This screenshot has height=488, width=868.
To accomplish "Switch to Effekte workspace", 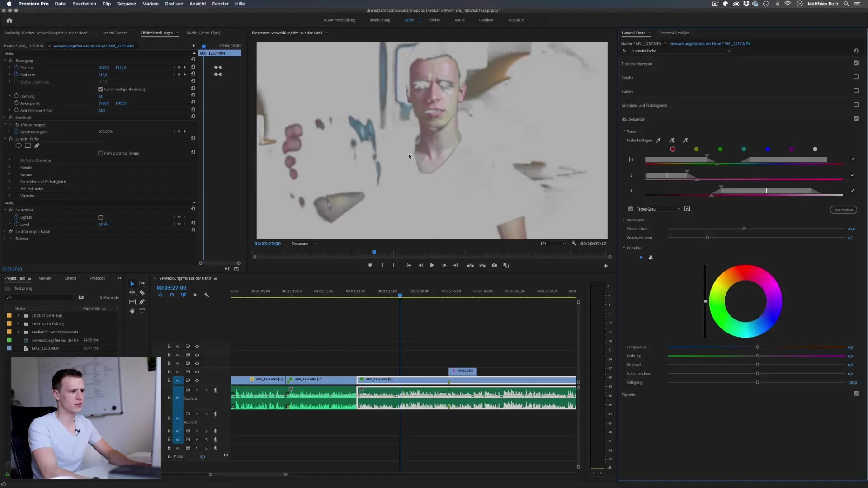I will click(434, 20).
